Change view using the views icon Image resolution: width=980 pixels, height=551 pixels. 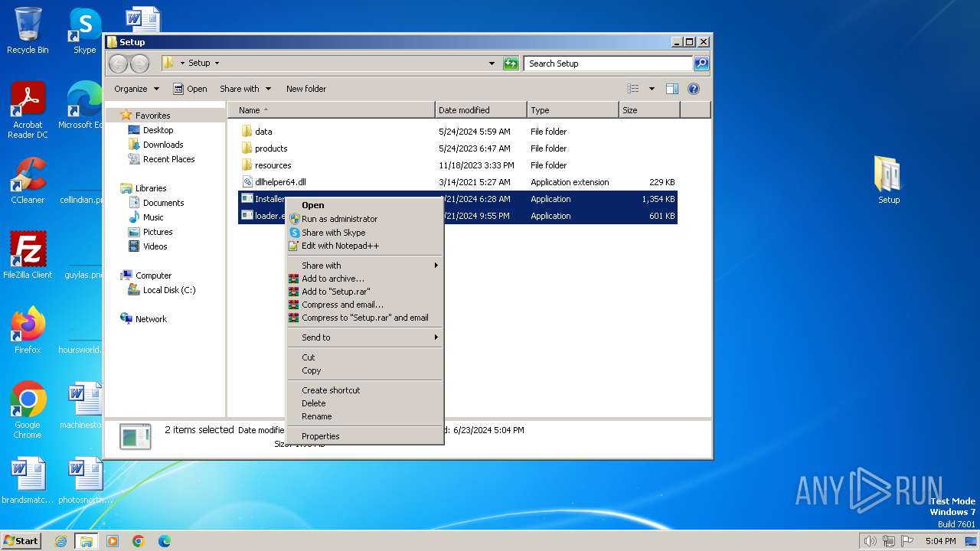click(x=633, y=89)
